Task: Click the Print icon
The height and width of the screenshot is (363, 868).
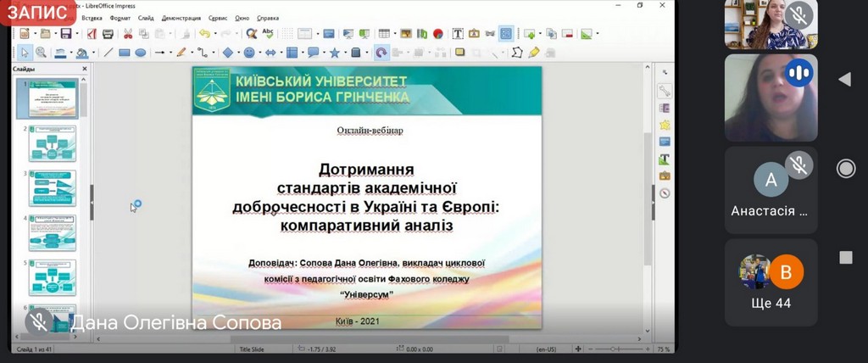Action: click(108, 34)
